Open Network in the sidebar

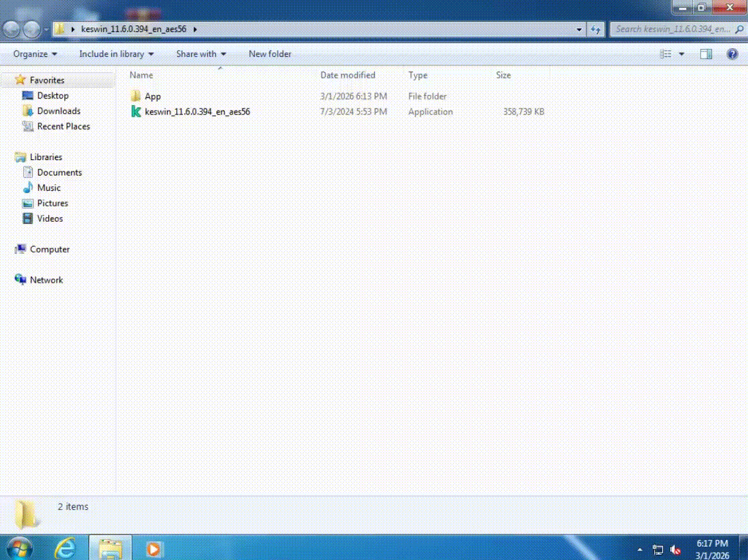44,279
